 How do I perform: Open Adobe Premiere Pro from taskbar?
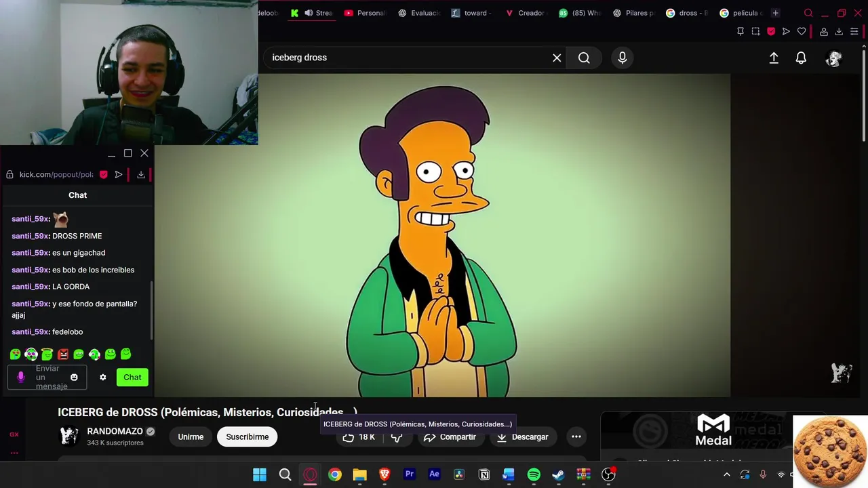[x=410, y=475]
